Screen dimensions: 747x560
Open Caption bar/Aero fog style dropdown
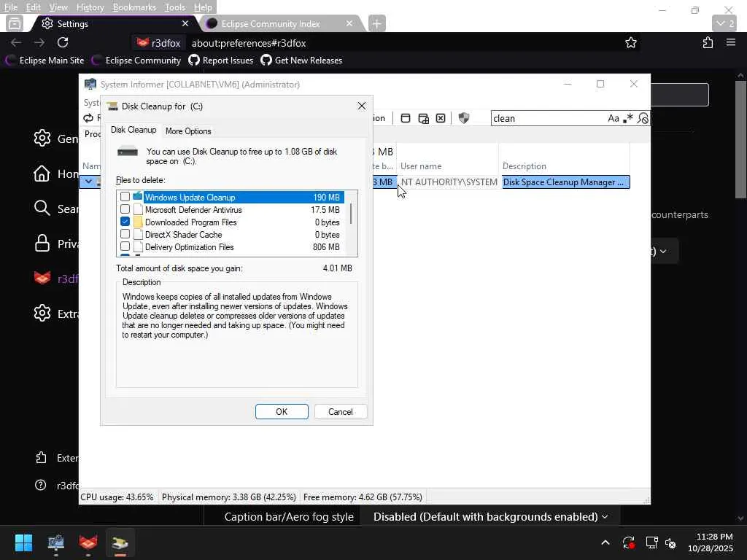490,517
